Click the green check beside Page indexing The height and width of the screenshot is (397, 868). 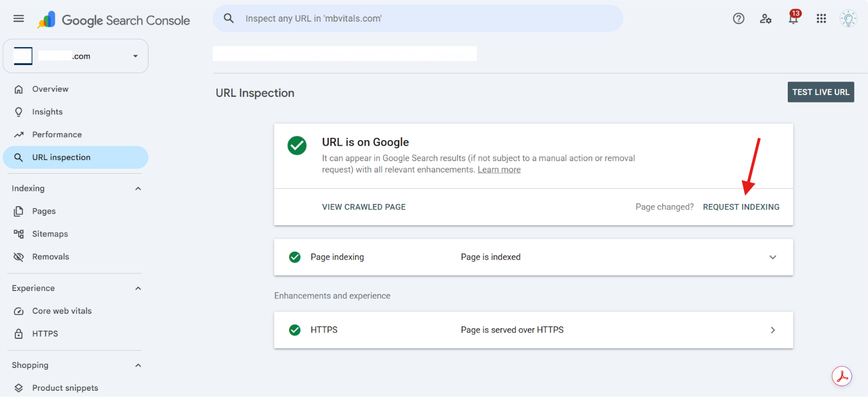[x=295, y=257]
